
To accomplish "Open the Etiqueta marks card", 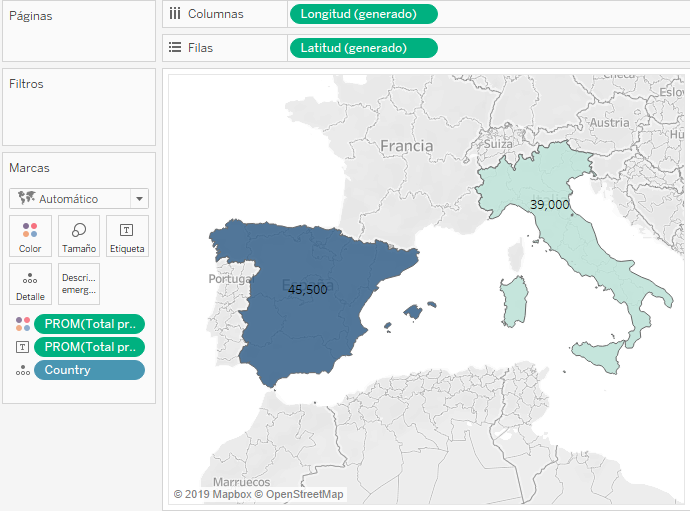I will coord(127,236).
